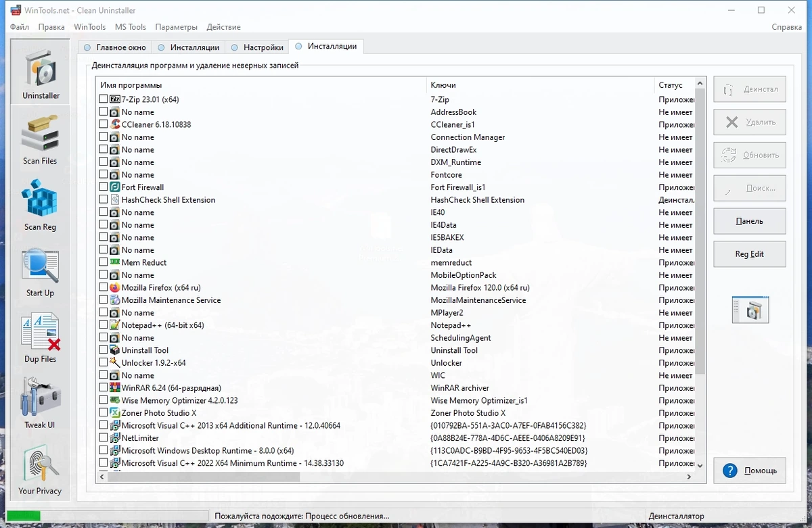812x528 pixels.
Task: Tick the Mozilla Firefox (x64 ru) checkbox
Action: (x=104, y=287)
